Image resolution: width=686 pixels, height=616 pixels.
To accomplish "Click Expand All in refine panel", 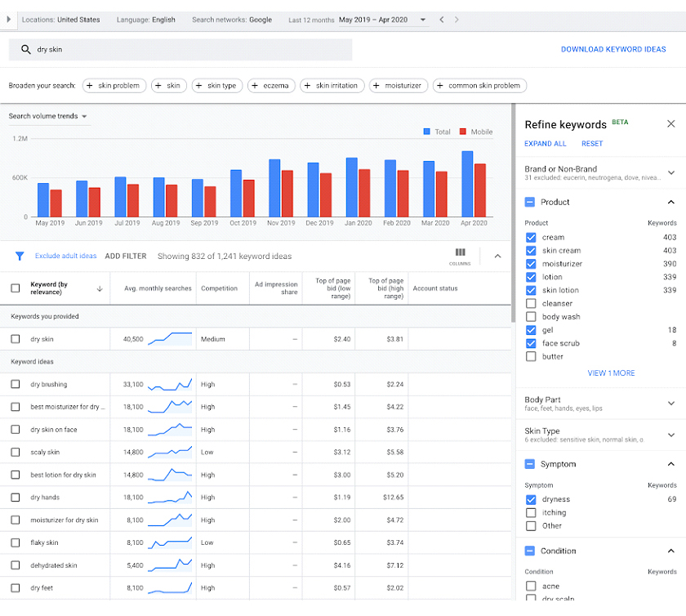I will pyautogui.click(x=546, y=144).
